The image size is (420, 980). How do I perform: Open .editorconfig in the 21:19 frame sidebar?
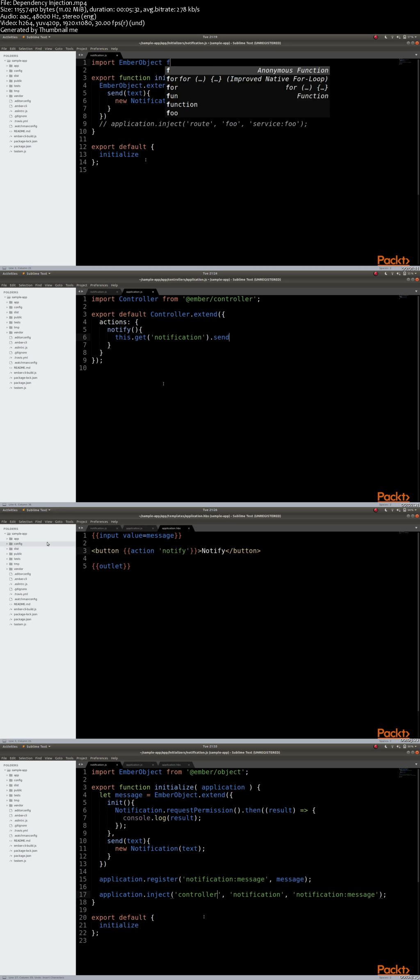pos(22,101)
